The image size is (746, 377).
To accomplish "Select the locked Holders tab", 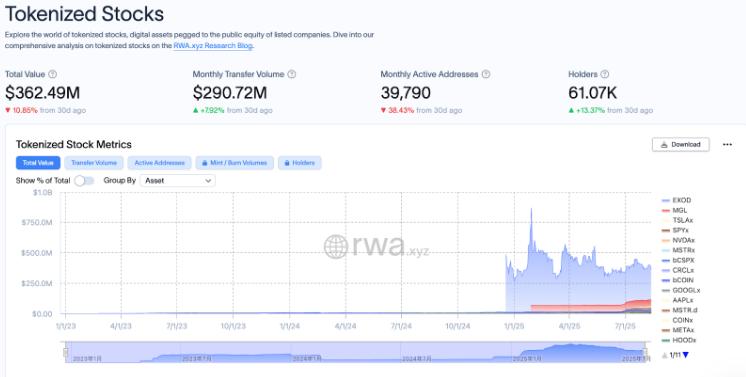I will [x=300, y=163].
